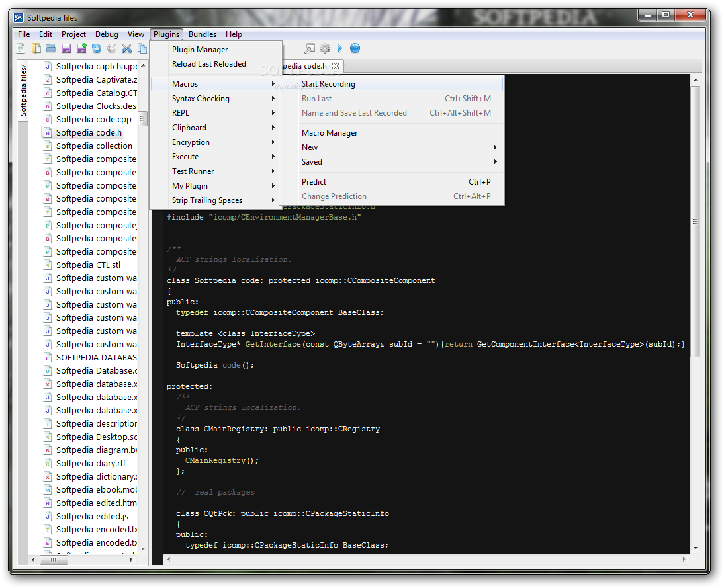Open the Test Runner submenu

coord(215,171)
